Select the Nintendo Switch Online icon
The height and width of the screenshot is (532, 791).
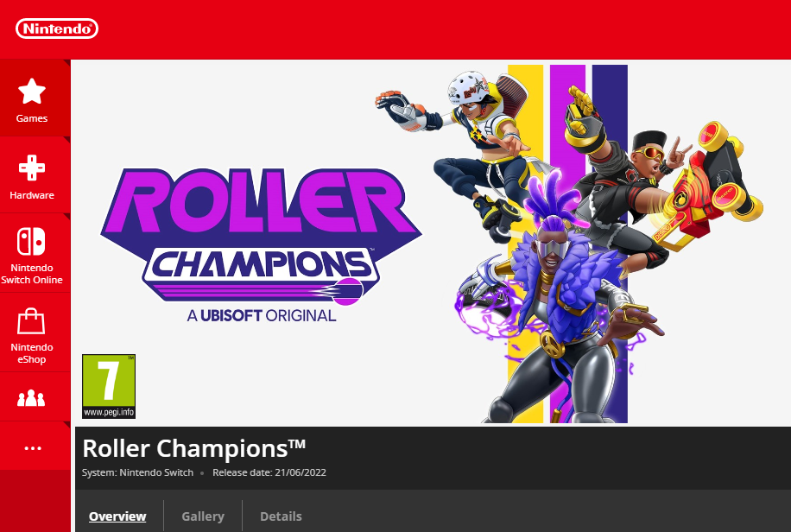click(x=31, y=241)
